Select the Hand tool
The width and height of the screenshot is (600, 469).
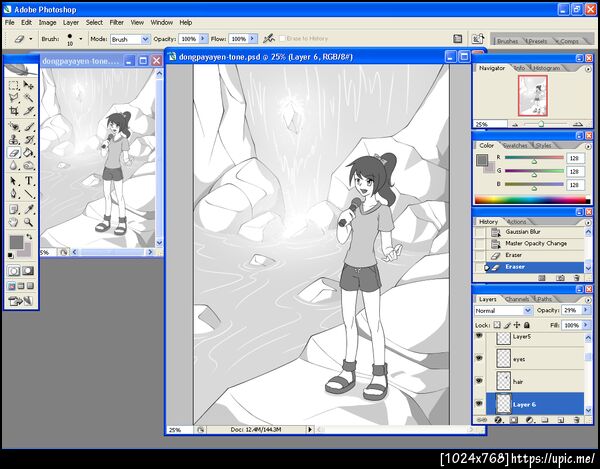(x=14, y=222)
